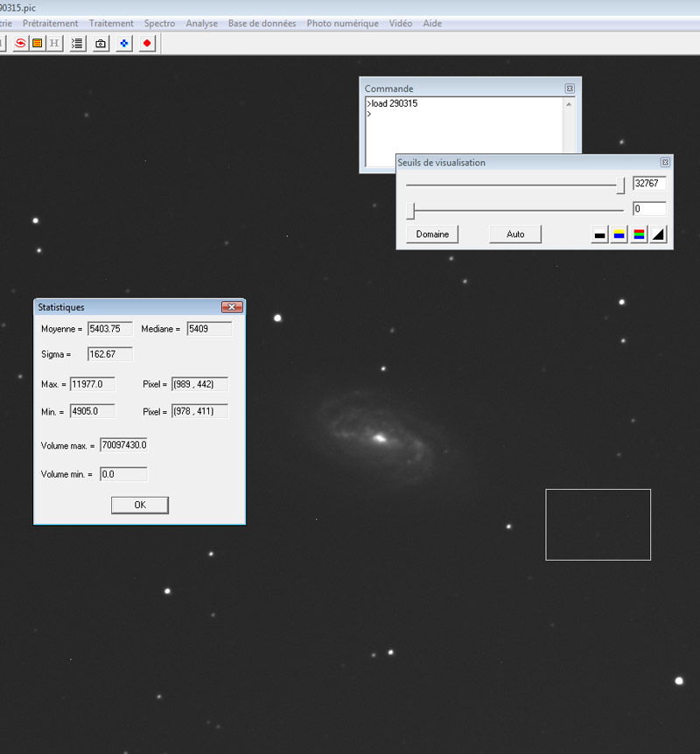Click the Max. value 11977.0
This screenshot has height=754, width=700.
pyautogui.click(x=93, y=384)
